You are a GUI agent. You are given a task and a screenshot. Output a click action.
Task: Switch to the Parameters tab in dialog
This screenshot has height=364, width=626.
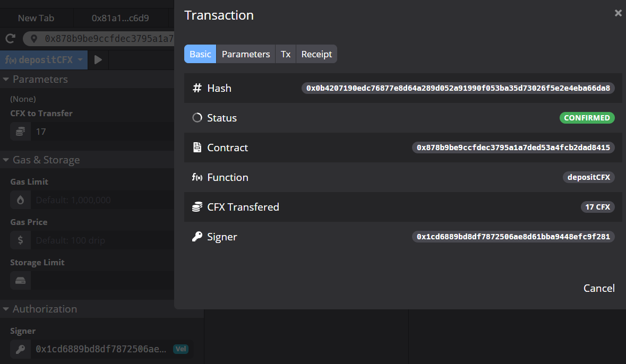tap(246, 54)
